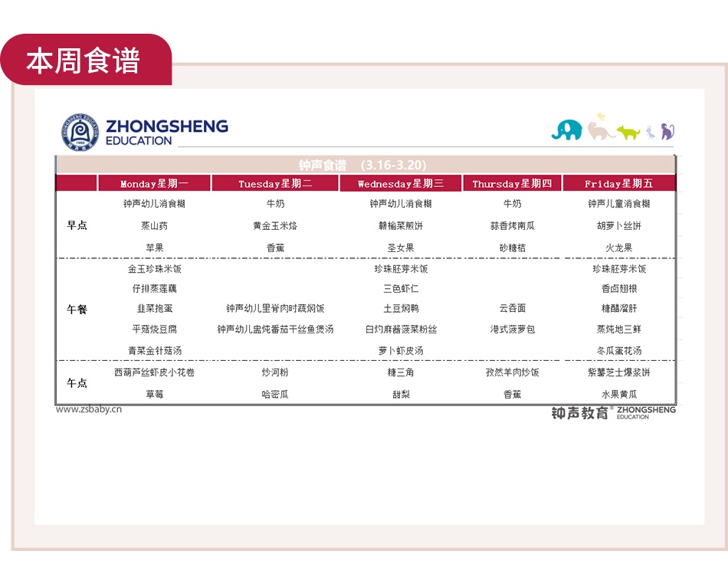
Task: Select the 本周食谱 header tab
Action: click(x=84, y=61)
